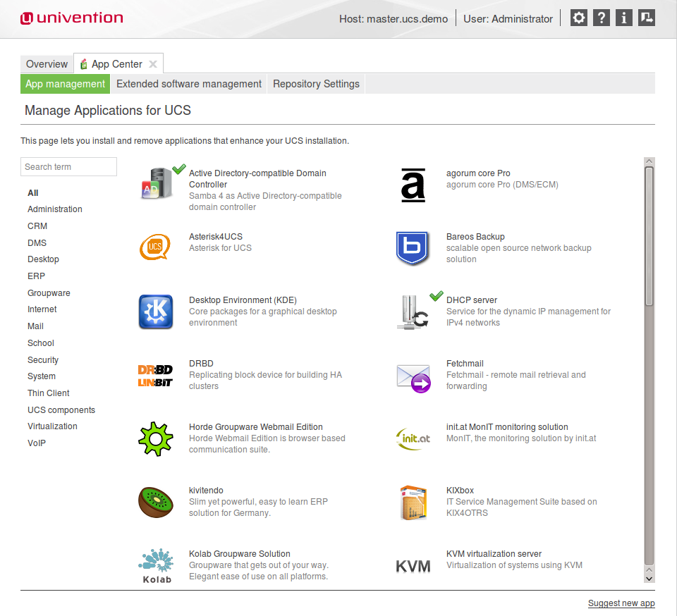Open the KDE Desktop Environment icon
The height and width of the screenshot is (616, 677).
pyautogui.click(x=156, y=312)
